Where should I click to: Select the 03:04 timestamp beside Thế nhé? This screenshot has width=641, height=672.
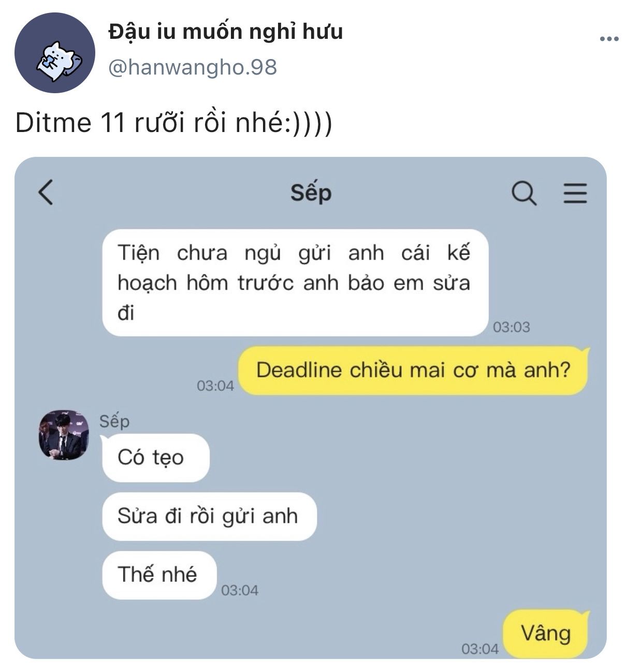click(240, 590)
